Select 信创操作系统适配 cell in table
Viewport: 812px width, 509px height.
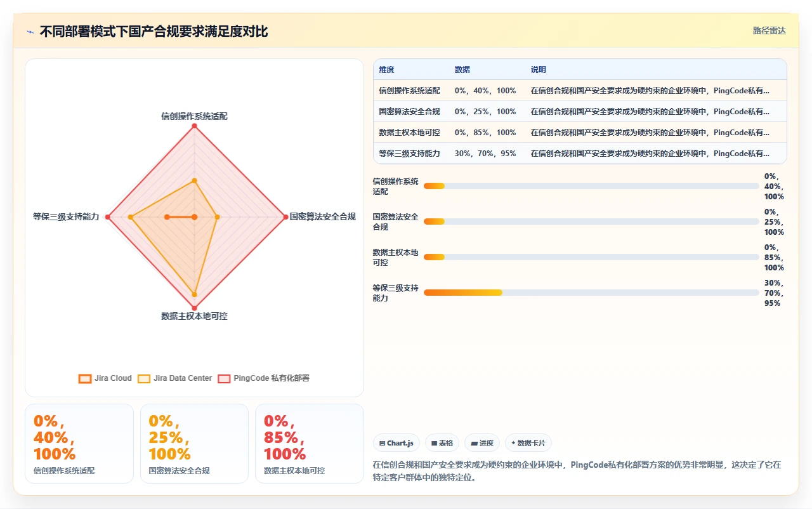click(x=410, y=91)
